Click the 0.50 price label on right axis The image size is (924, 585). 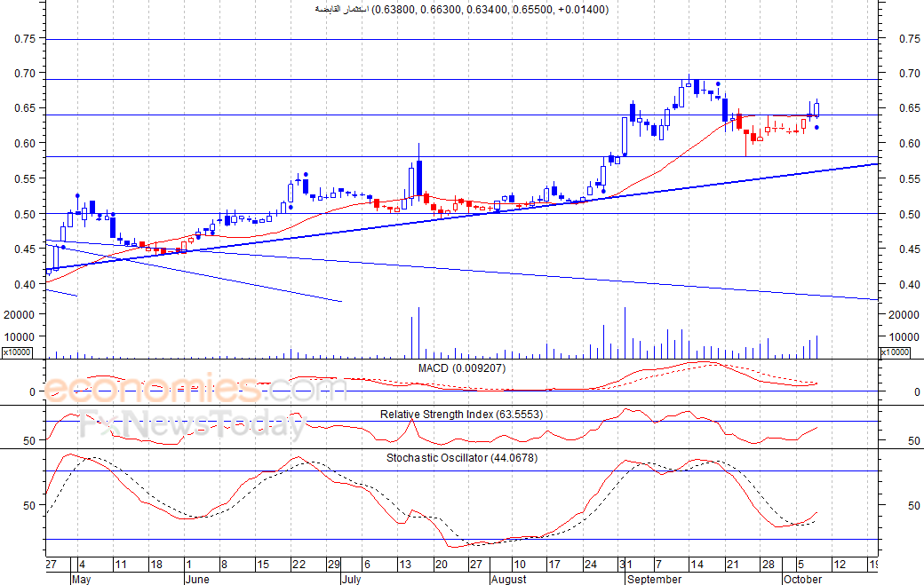(909, 214)
